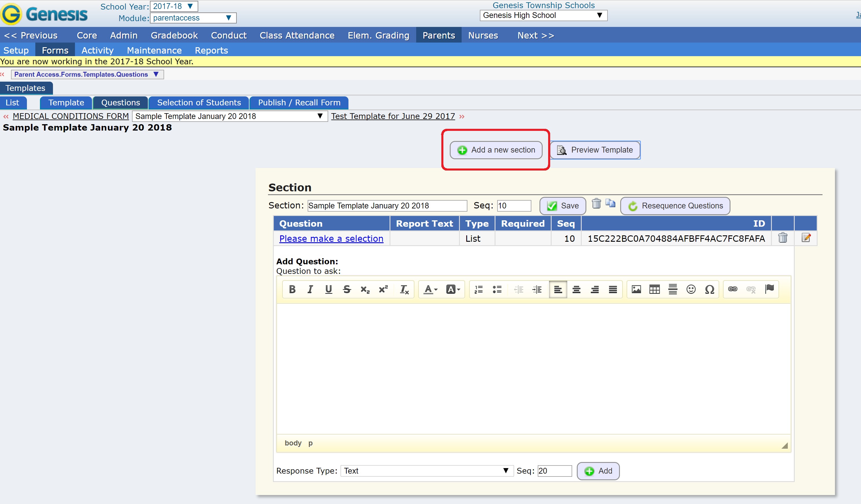Open the School Year dropdown
The width and height of the screenshot is (861, 504).
click(174, 6)
